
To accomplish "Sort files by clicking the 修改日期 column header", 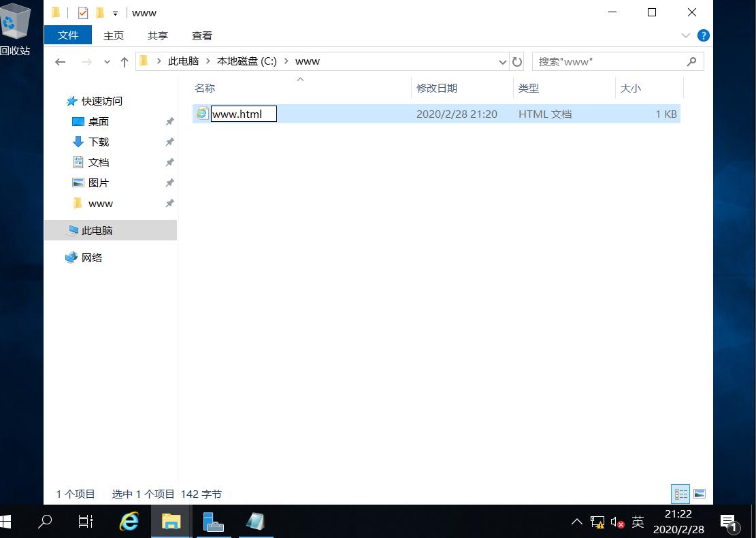I will pos(439,88).
